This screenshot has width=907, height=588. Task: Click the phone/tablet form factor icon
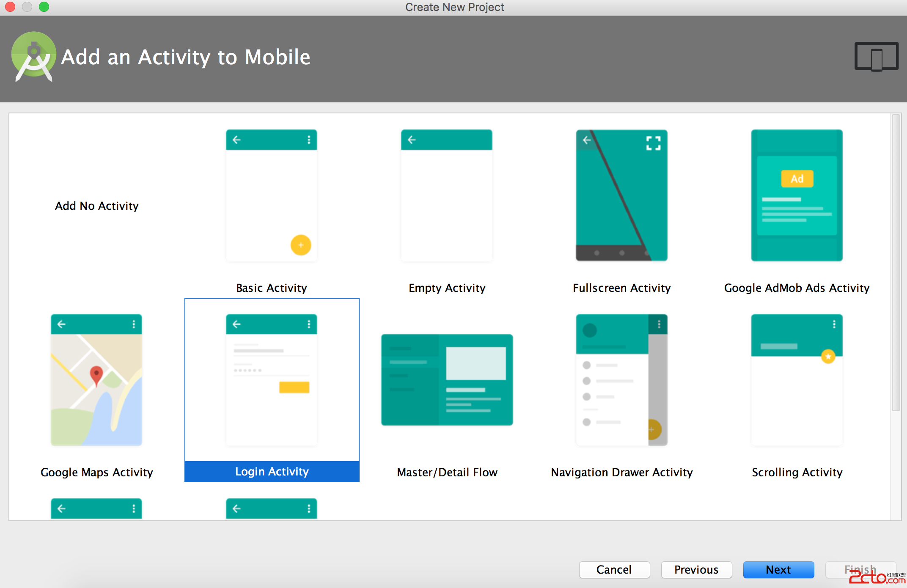click(876, 57)
